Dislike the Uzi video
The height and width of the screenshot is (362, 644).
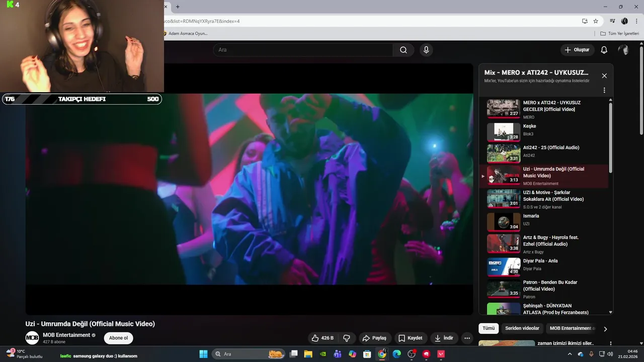click(x=347, y=338)
